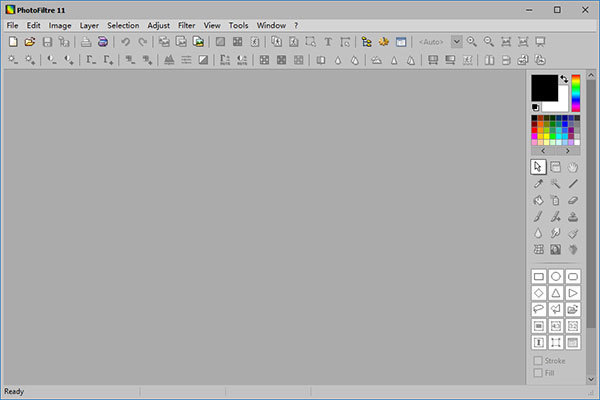
Task: Click the rainbow hue color bar
Action: [x=576, y=93]
